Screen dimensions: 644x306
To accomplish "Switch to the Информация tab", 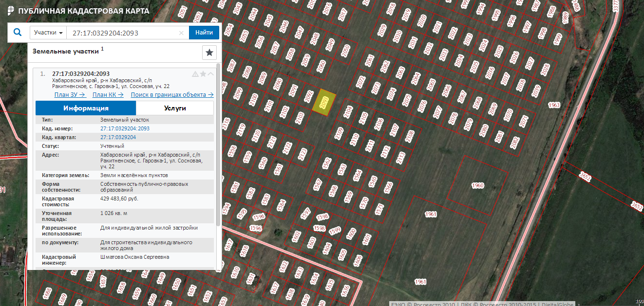I will pyautogui.click(x=86, y=108).
